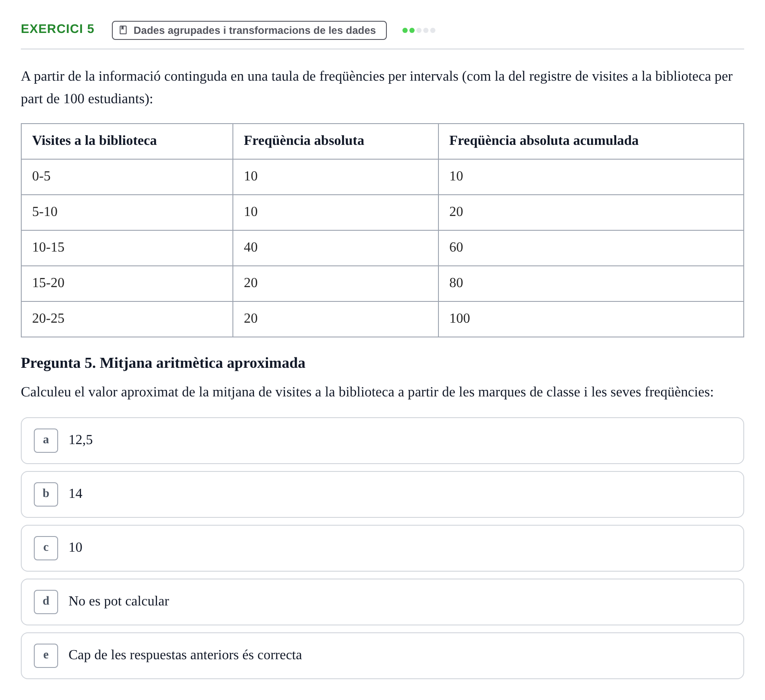Click the 'Freqüència absoluta acumulada' header
This screenshot has width=765, height=700.
point(591,141)
